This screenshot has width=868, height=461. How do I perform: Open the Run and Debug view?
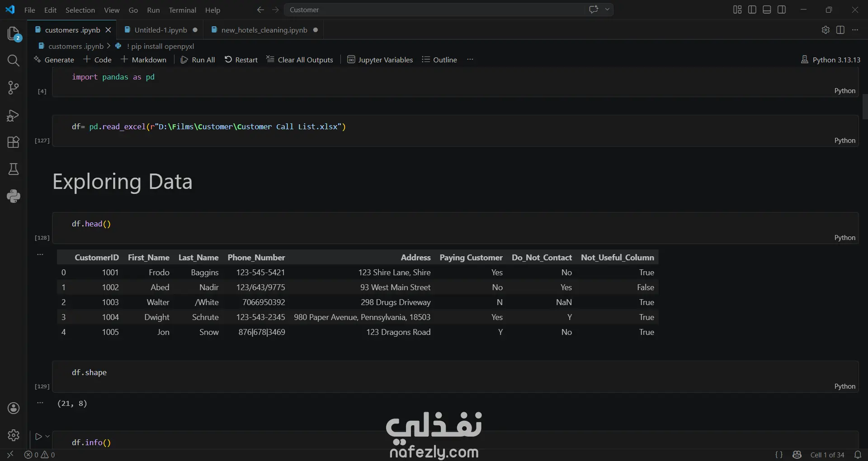(x=14, y=115)
